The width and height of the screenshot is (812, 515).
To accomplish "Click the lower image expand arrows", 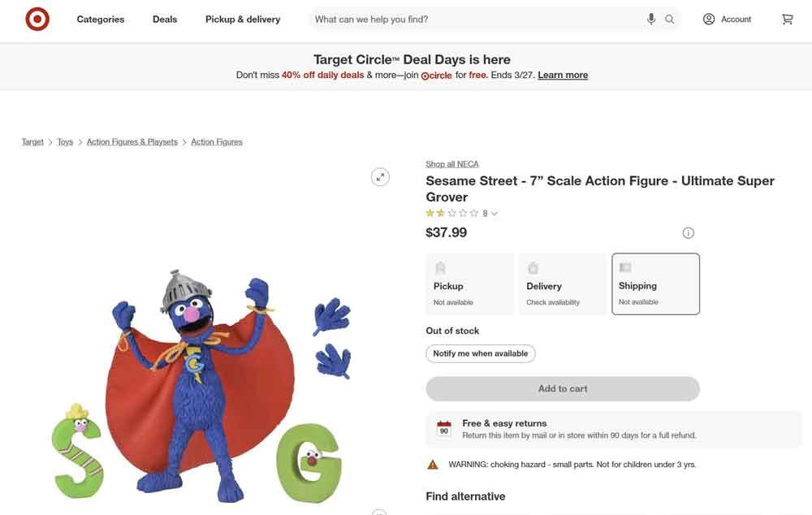I will 380,513.
